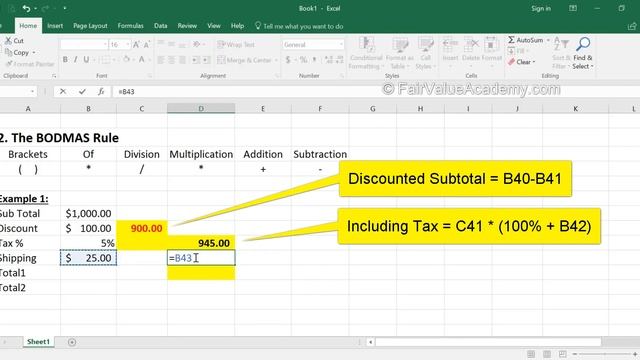640x360 pixels.
Task: Open the Formulas ribbon tab
Action: pyautogui.click(x=130, y=26)
